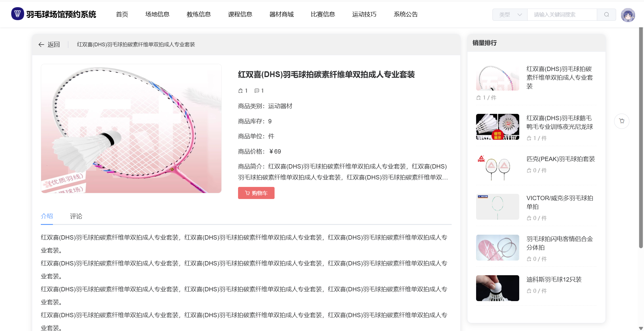Open the user avatar in header
The height and width of the screenshot is (331, 644).
pyautogui.click(x=628, y=15)
